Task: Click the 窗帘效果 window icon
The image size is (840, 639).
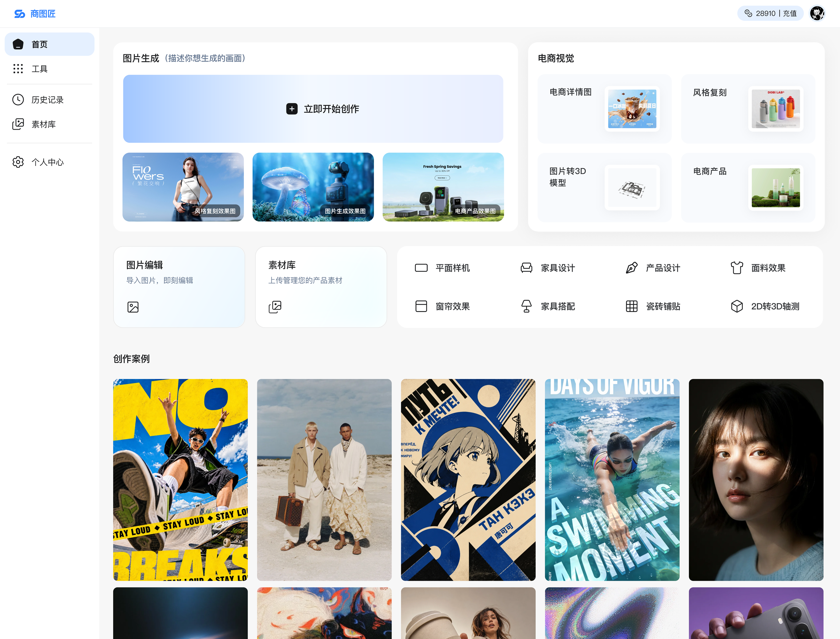Action: tap(421, 306)
